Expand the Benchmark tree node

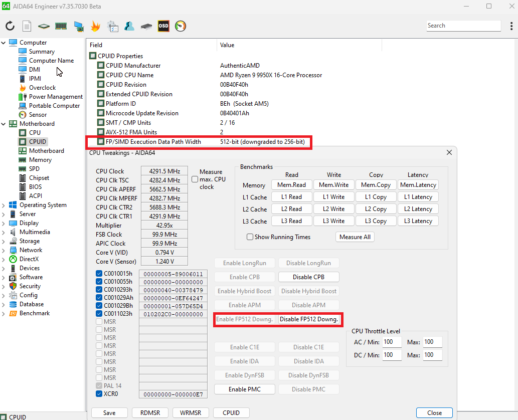pyautogui.click(x=4, y=313)
